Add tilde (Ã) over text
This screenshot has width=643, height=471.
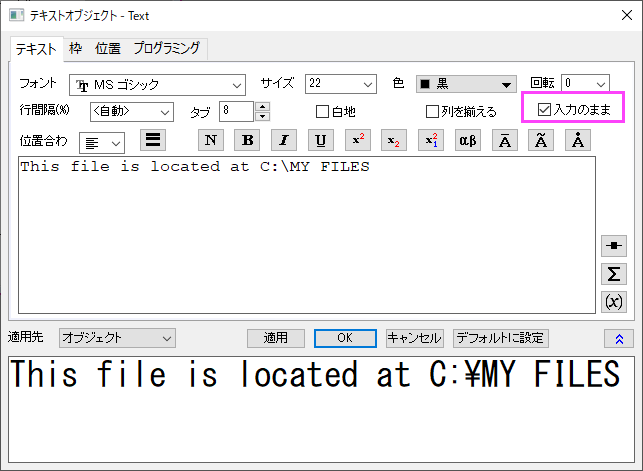(x=541, y=140)
